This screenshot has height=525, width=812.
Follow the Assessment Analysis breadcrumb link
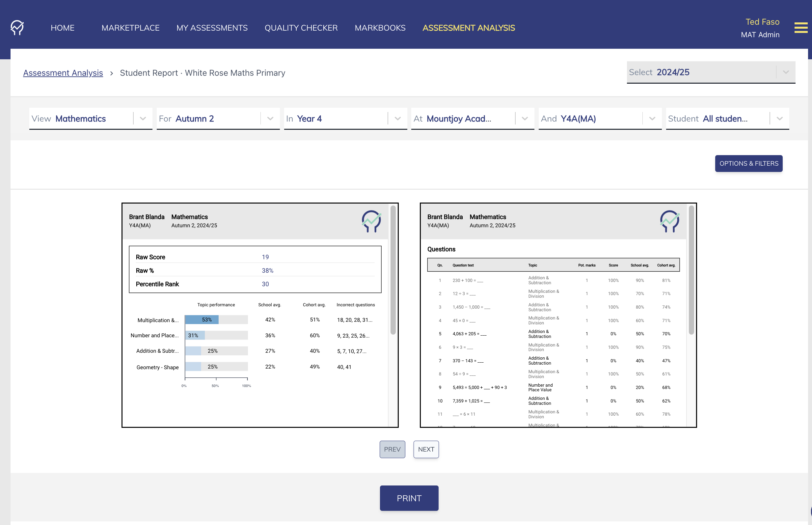(x=63, y=73)
